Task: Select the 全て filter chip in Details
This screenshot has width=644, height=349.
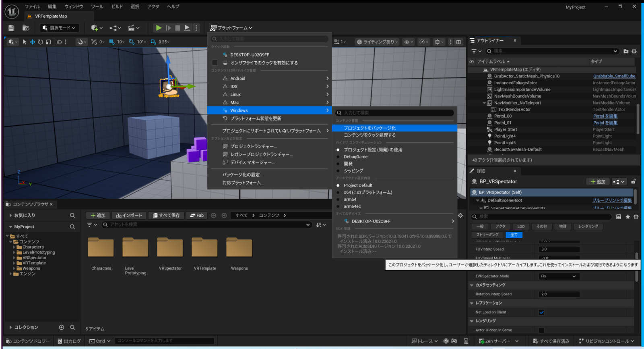Action: [514, 235]
